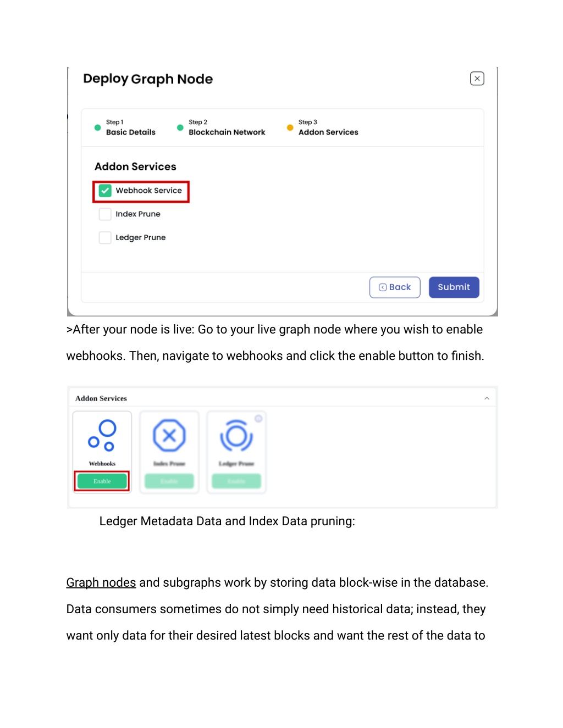This screenshot has width=563, height=728.
Task: Go to Step 1 Basic Details
Action: 131,127
